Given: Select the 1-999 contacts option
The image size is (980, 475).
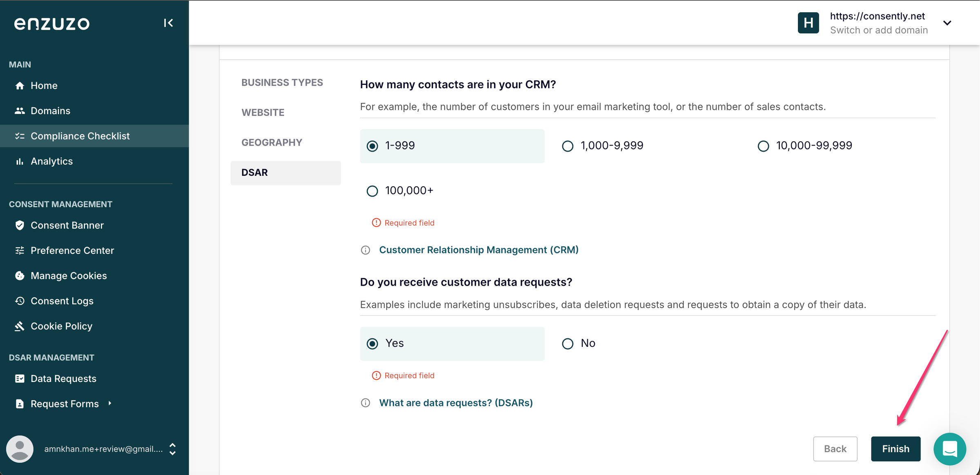Looking at the screenshot, I should pyautogui.click(x=452, y=146).
